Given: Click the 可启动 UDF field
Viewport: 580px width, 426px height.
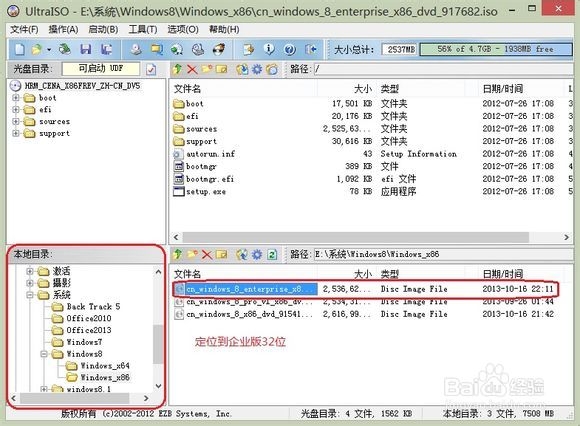Looking at the screenshot, I should coord(101,68).
